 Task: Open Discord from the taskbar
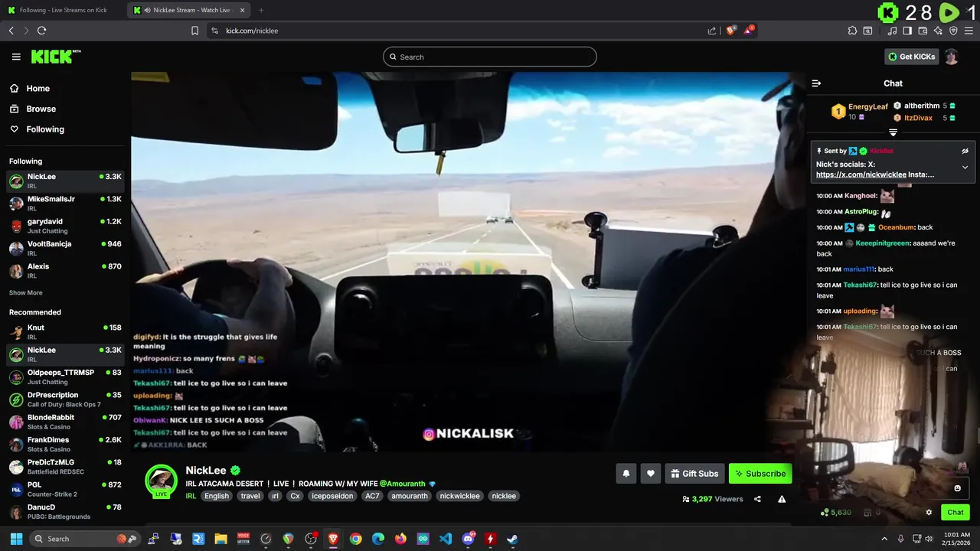468,539
